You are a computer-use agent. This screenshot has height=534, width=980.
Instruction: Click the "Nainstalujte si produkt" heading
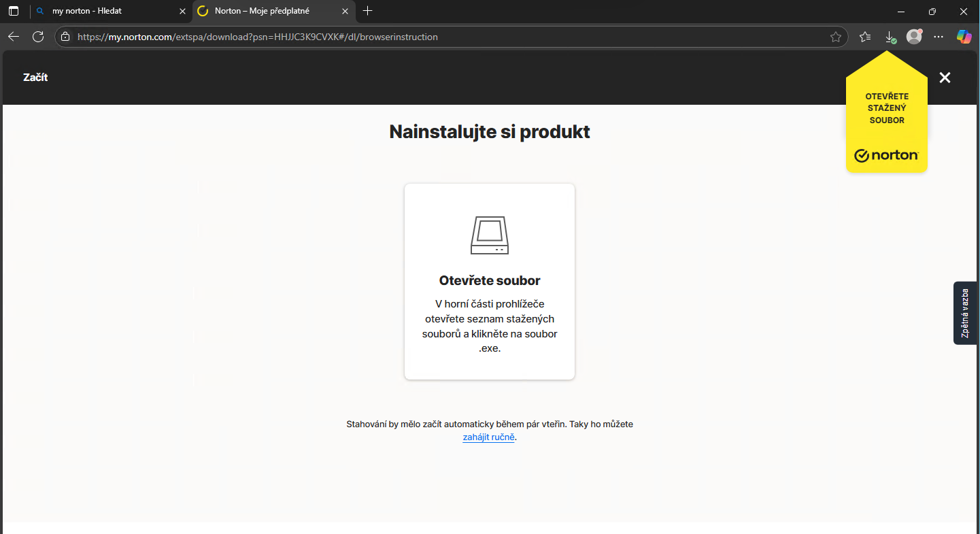click(x=490, y=132)
